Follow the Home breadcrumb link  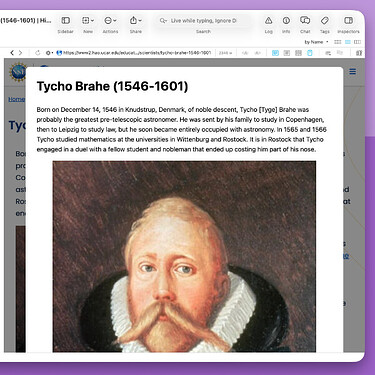[x=16, y=99]
